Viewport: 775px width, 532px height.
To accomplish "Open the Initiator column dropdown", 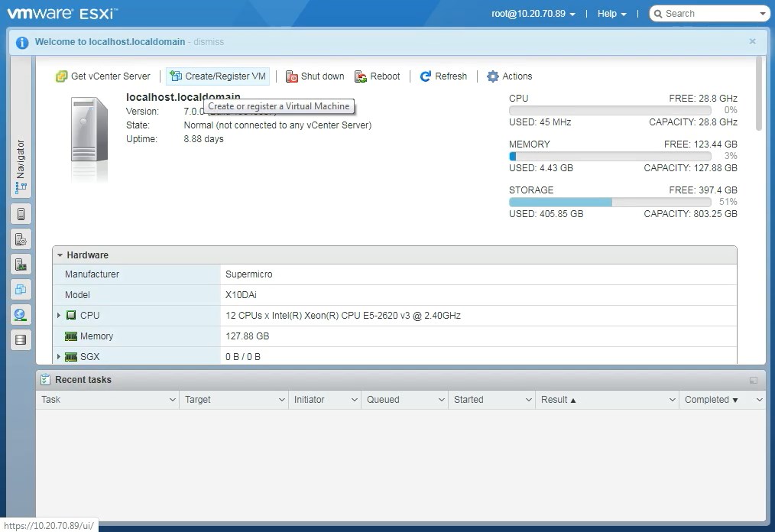I will [x=355, y=400].
